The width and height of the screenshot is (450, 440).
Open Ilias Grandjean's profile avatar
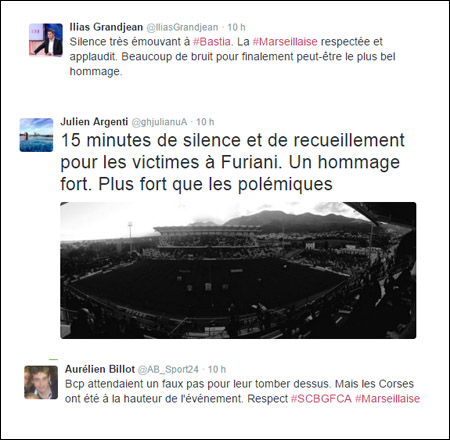46,40
